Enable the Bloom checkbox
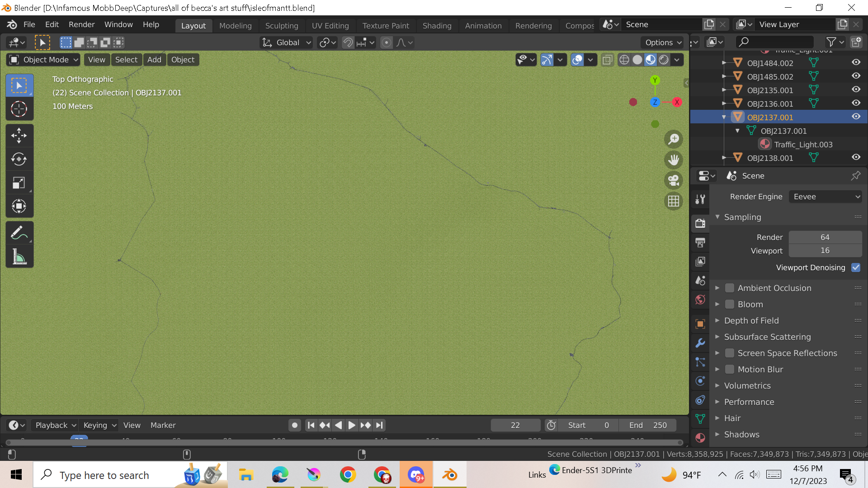 click(x=729, y=304)
